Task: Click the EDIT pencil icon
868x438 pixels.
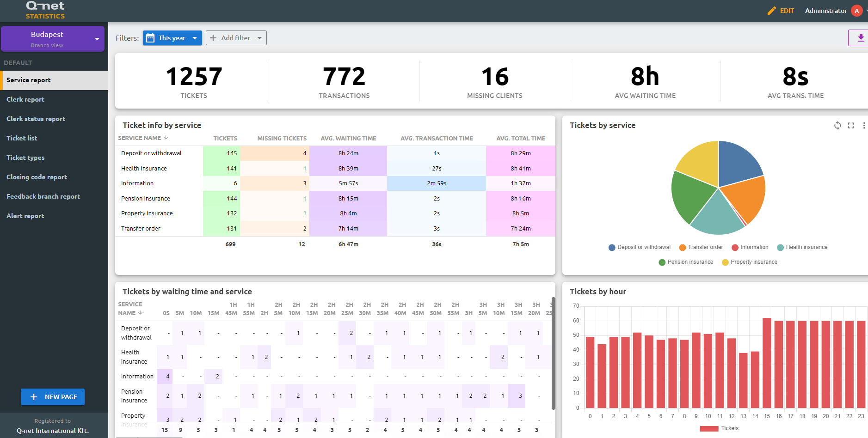Action: point(771,11)
